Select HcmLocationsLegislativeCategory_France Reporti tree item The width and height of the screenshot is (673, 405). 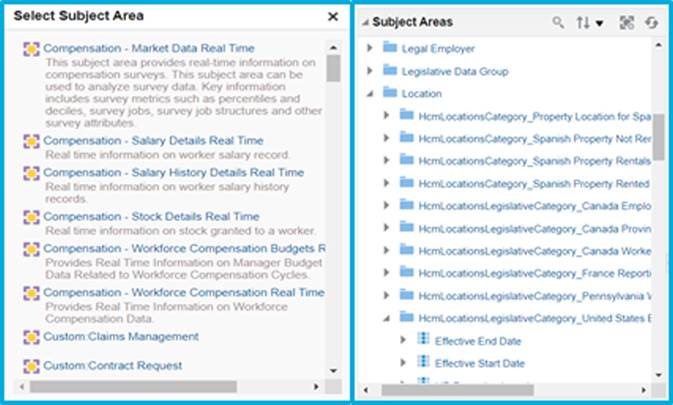(535, 273)
